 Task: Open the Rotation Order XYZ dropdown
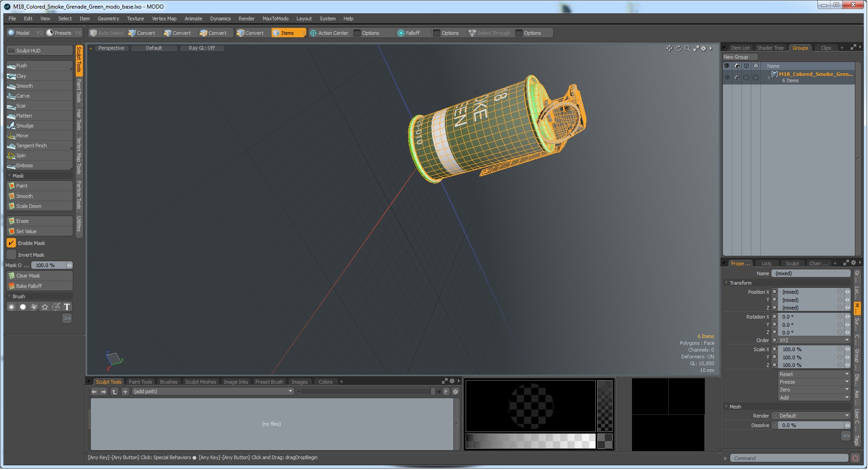pos(814,340)
